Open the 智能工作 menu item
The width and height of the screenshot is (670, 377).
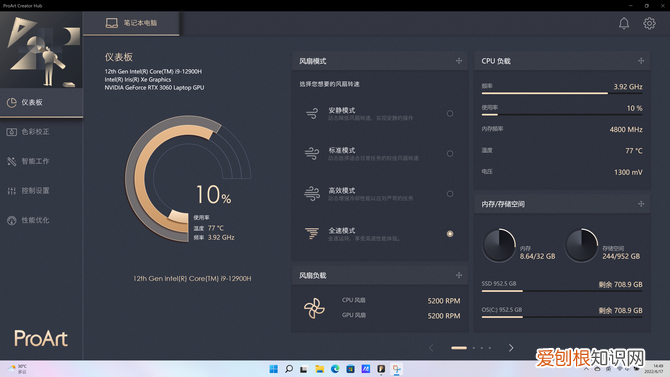(x=41, y=161)
